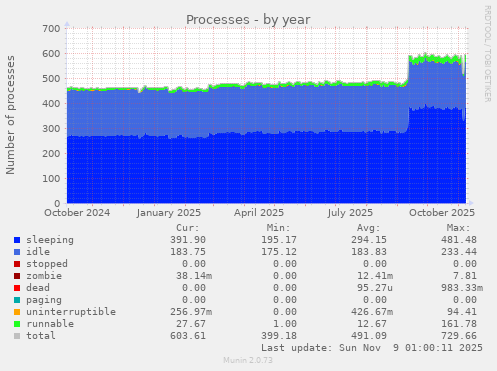Image resolution: width=497 pixels, height=371 pixels.
Task: Click the 700 y-axis tick label
Action: click(x=51, y=28)
